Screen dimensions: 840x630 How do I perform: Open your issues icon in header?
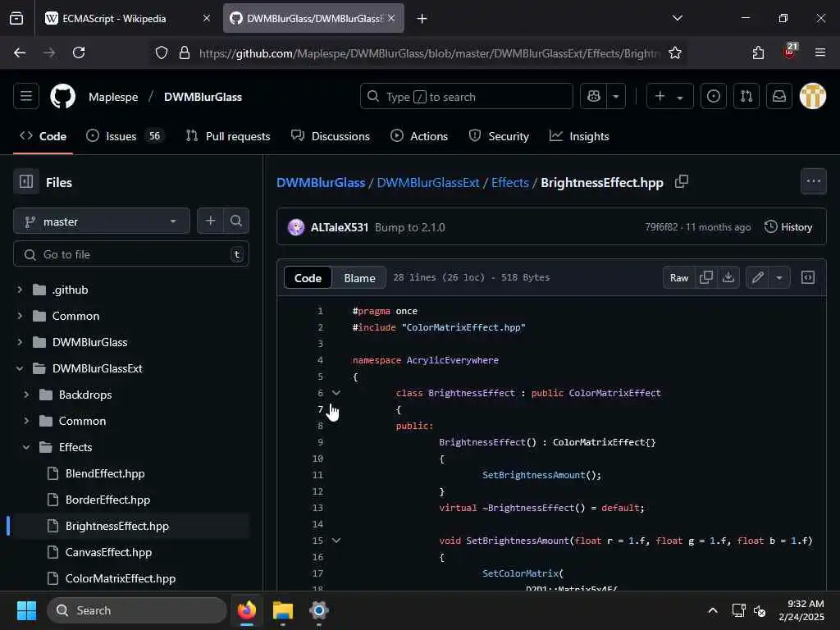[x=713, y=97]
